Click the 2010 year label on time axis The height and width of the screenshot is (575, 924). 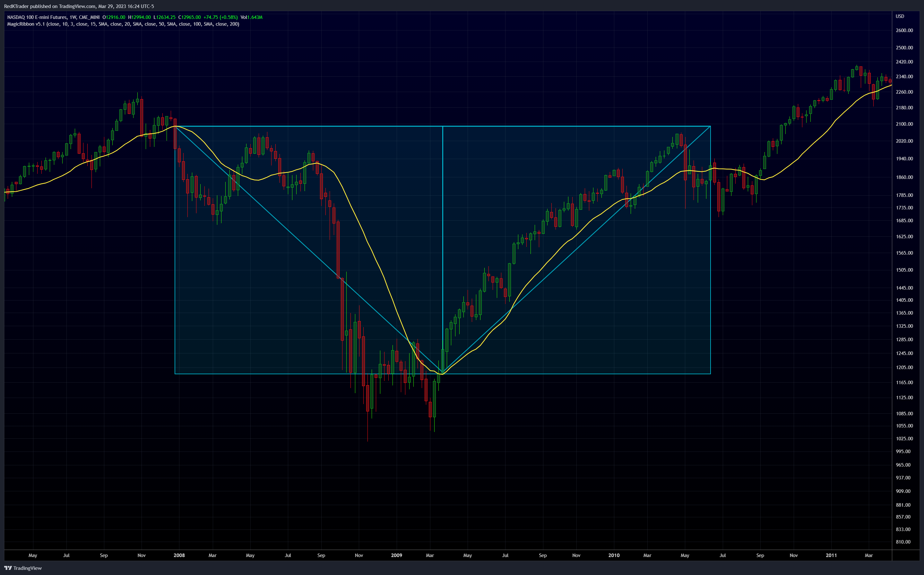click(x=614, y=555)
